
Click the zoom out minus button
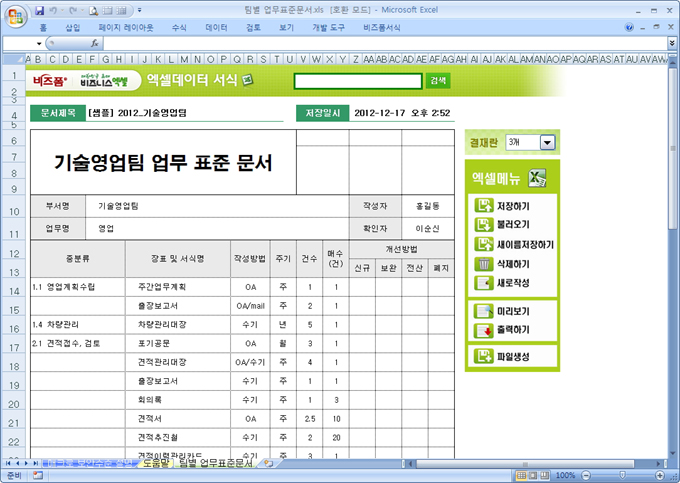(586, 475)
